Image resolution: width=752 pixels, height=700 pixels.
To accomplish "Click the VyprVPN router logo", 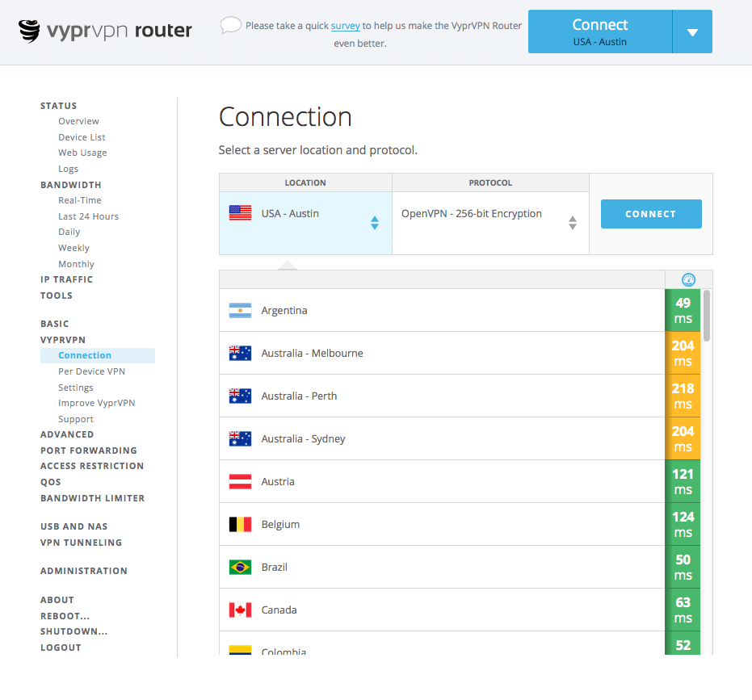I will point(105,31).
